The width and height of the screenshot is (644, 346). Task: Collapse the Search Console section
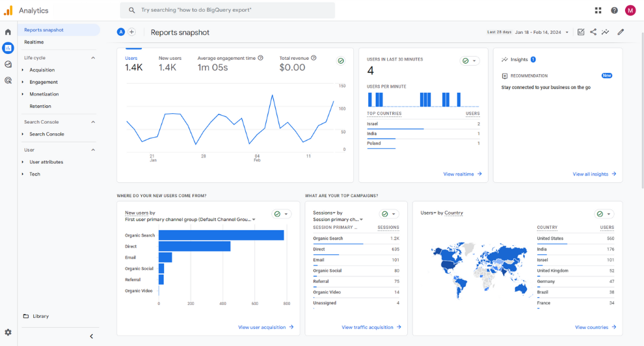(93, 122)
